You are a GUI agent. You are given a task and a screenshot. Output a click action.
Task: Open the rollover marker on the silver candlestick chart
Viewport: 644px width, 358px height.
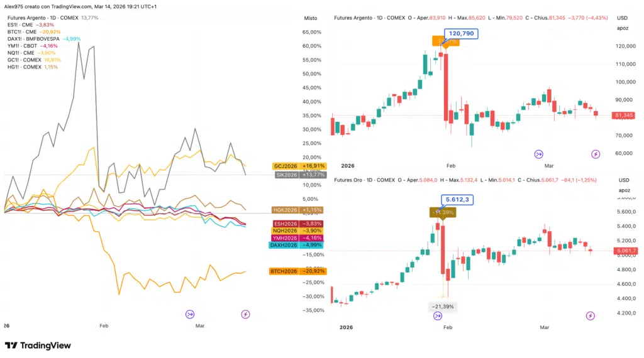tap(539, 154)
